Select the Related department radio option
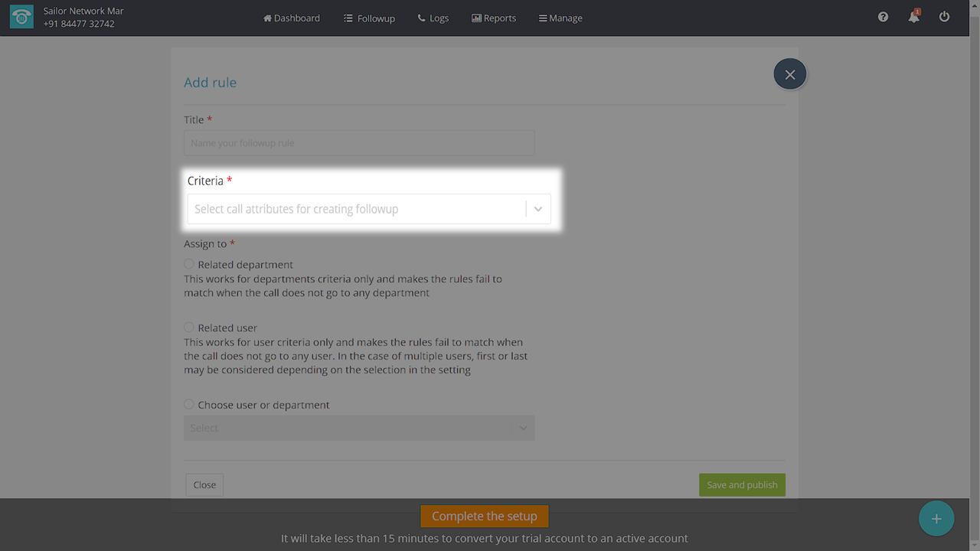 coord(189,264)
